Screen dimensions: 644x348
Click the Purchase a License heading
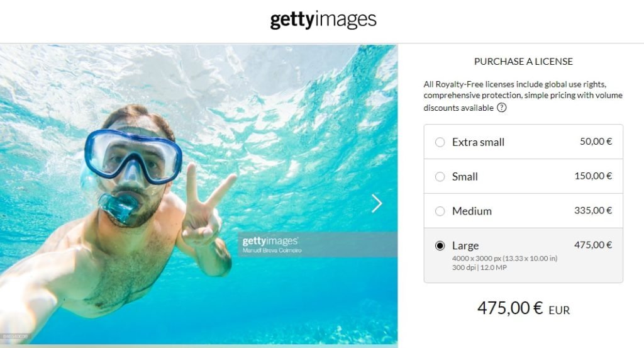523,62
